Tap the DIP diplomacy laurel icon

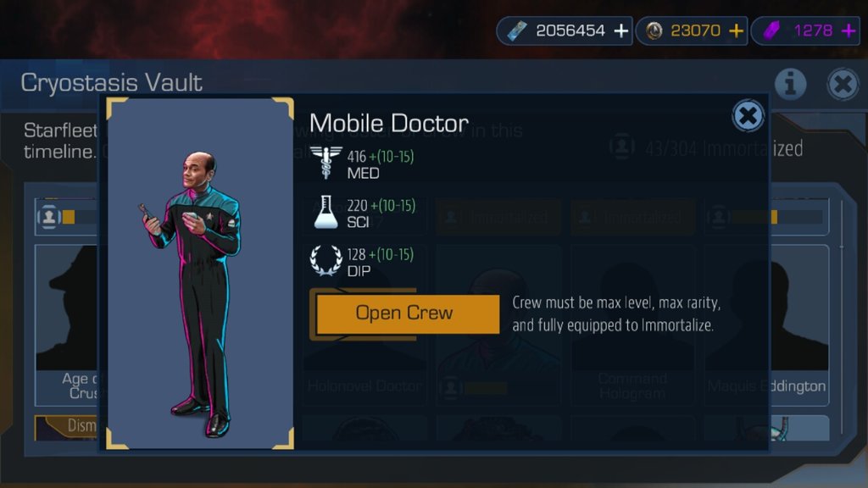pyautogui.click(x=325, y=260)
